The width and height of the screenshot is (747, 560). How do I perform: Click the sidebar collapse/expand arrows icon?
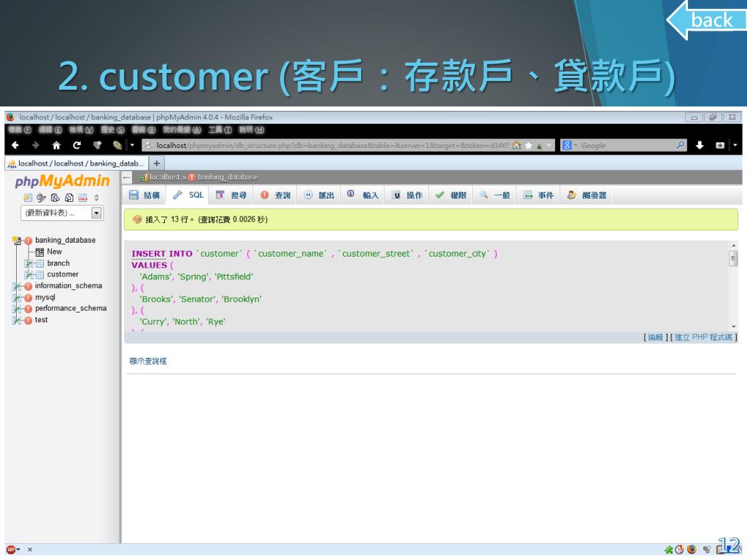point(97,198)
